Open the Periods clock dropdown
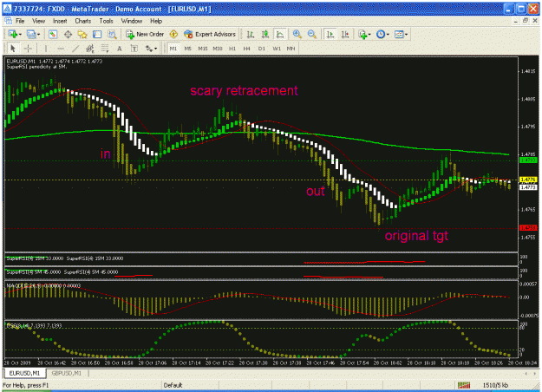 click(382, 34)
